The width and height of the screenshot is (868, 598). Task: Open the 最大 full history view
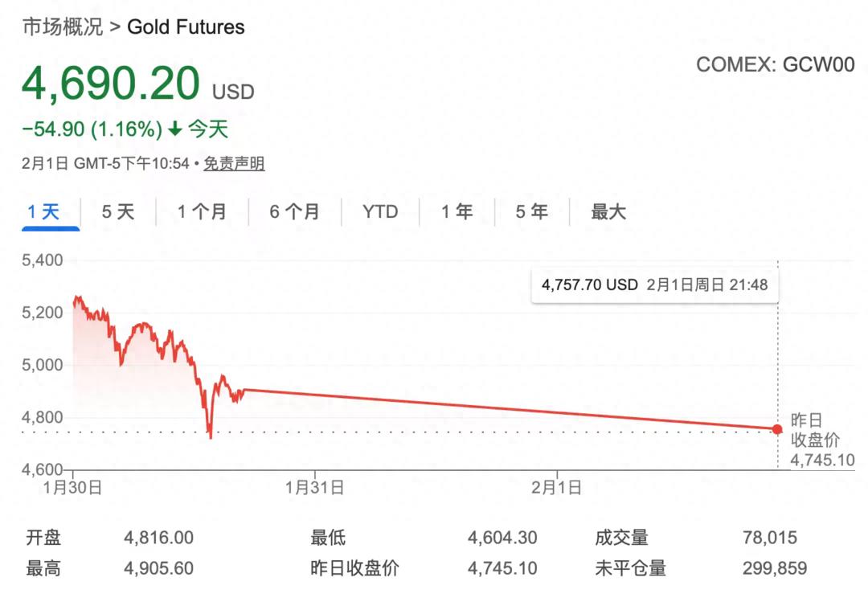coord(607,211)
